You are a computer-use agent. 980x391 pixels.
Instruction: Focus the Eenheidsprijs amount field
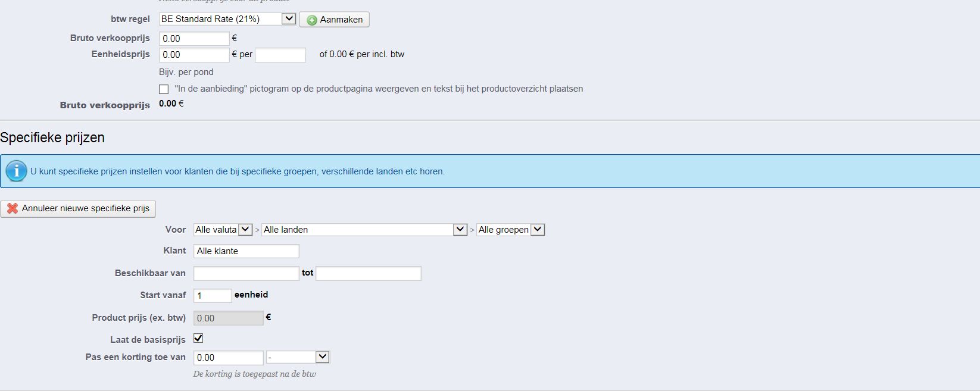pos(194,55)
